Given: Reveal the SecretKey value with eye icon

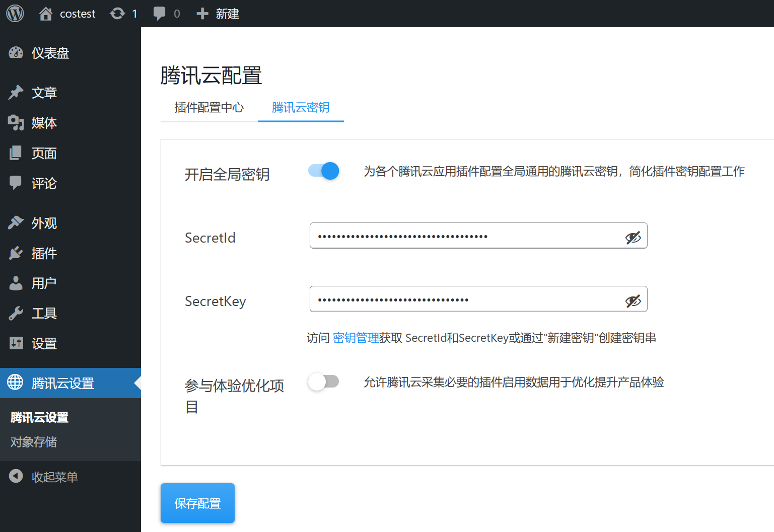Looking at the screenshot, I should point(633,301).
